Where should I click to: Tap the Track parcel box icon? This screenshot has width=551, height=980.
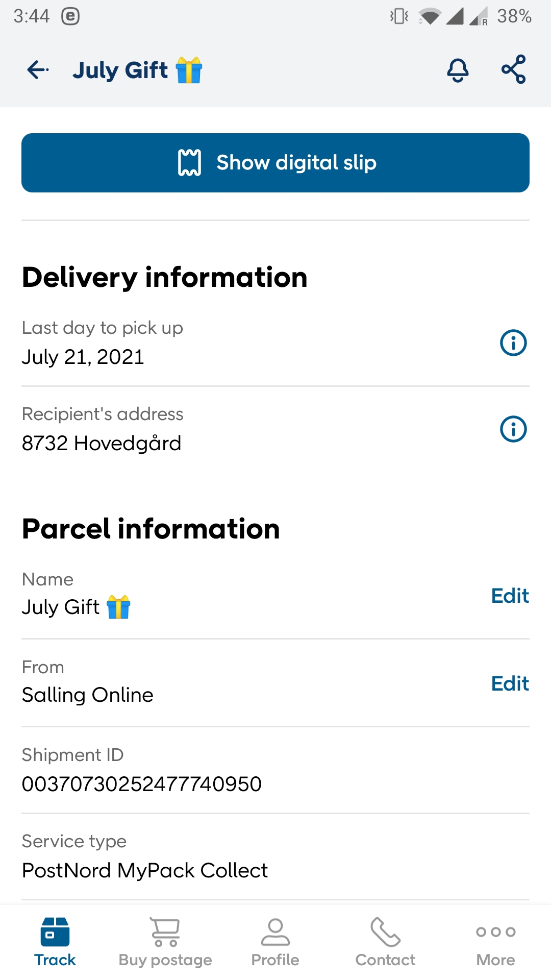tap(55, 932)
